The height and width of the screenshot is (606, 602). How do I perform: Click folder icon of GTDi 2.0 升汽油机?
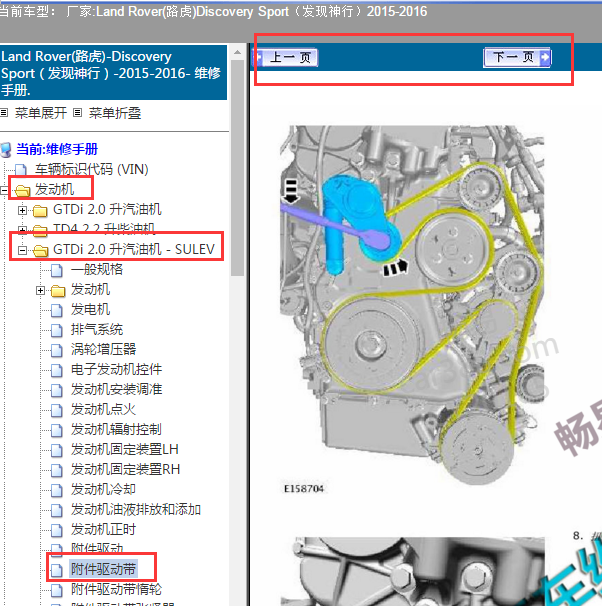(x=40, y=211)
